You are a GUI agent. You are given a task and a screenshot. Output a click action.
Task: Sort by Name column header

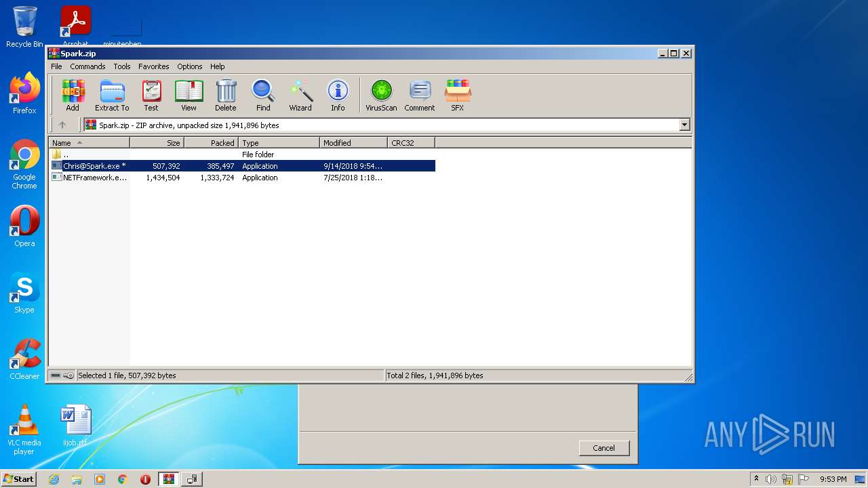point(89,142)
